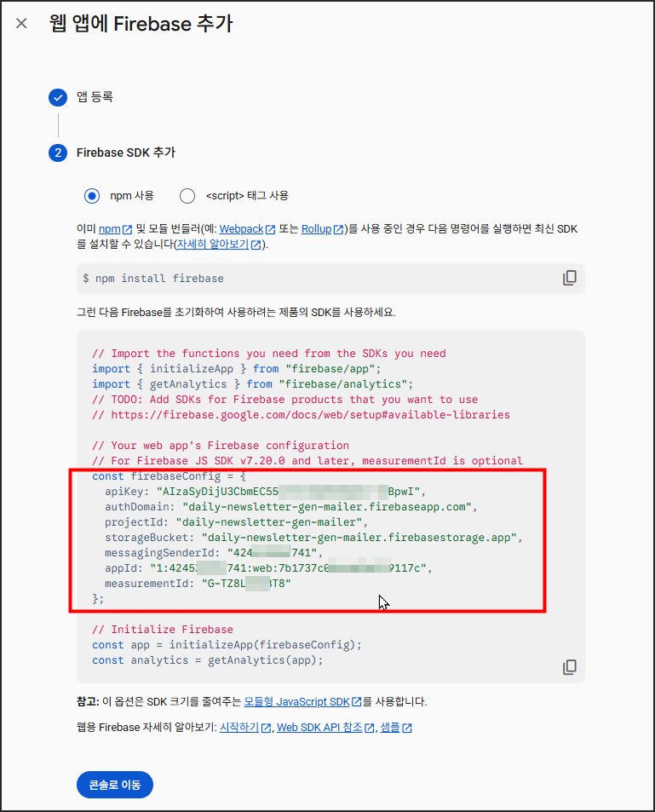Click the import initializeApp code line
Viewport: 655px width, 812px height.
pyautogui.click(x=237, y=369)
